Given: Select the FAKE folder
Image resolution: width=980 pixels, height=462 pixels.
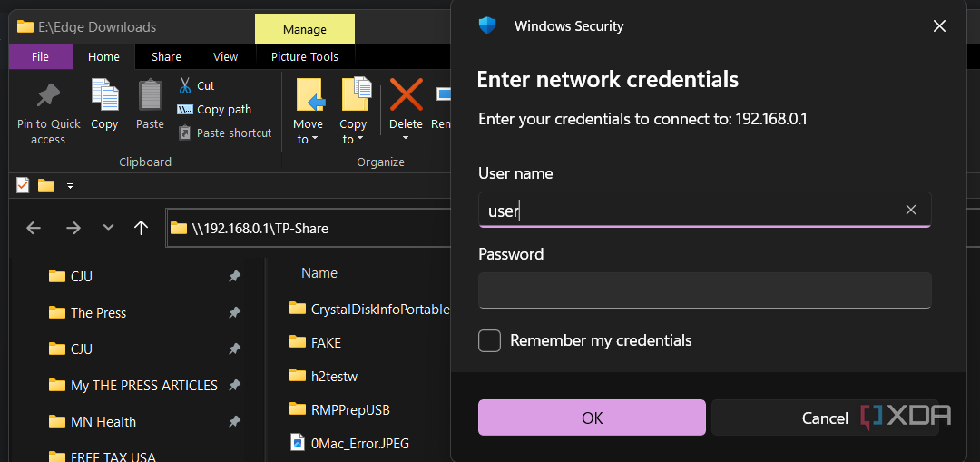Looking at the screenshot, I should 326,342.
